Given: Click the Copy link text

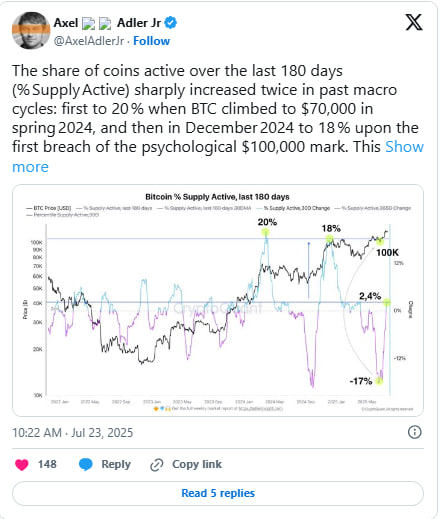Looking at the screenshot, I should [x=197, y=464].
